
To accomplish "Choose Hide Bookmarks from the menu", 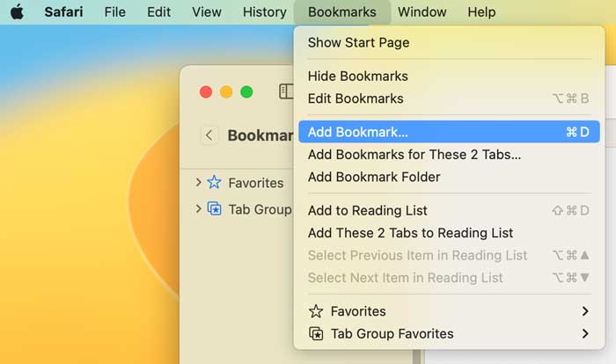I will coord(358,76).
